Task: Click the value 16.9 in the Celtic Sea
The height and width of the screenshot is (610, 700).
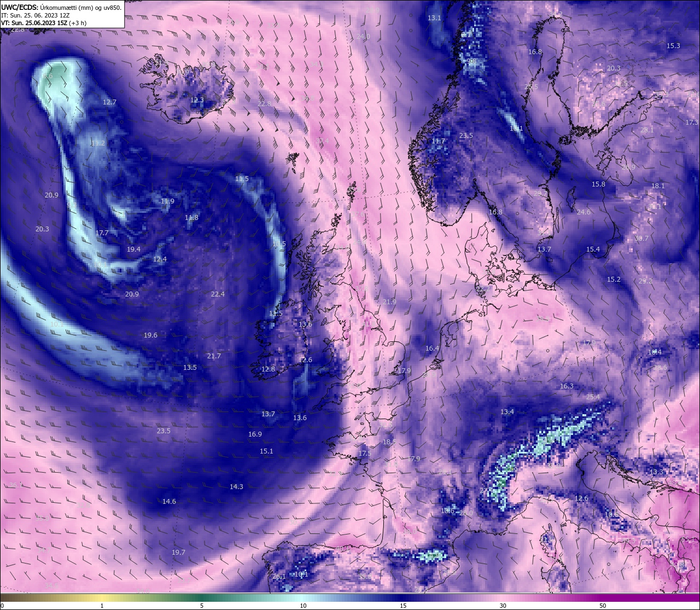Action: 255,434
